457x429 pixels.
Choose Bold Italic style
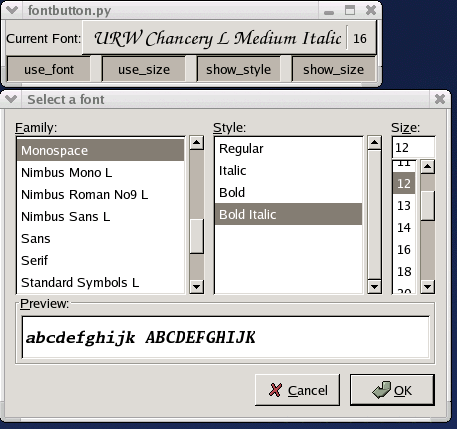[x=288, y=214]
